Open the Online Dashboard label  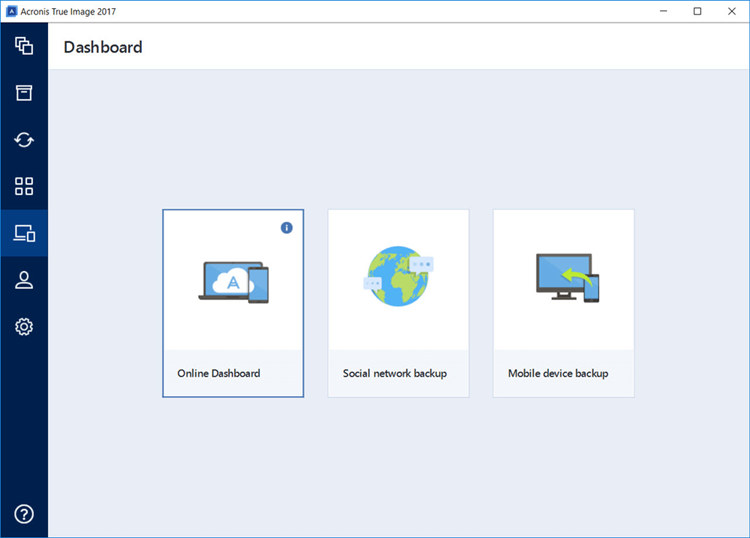click(x=219, y=373)
